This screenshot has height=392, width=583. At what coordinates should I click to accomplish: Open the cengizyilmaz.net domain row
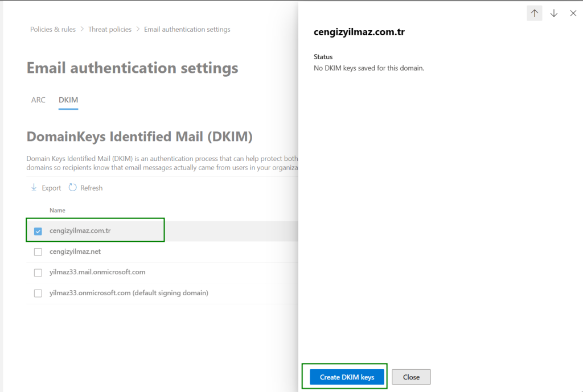tap(75, 251)
